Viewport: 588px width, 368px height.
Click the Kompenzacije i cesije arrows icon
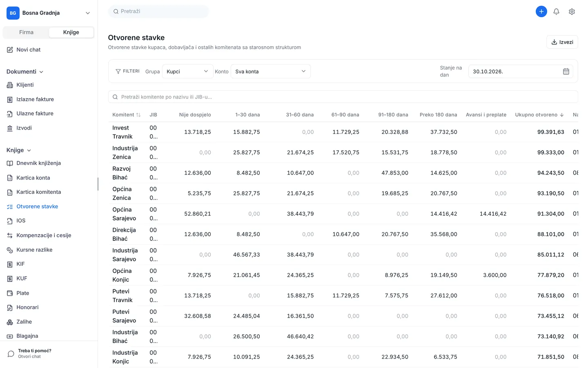coord(10,236)
